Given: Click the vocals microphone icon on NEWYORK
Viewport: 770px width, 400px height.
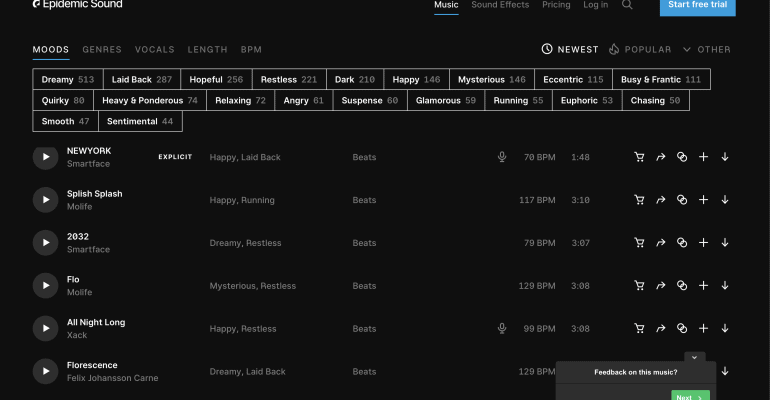Looking at the screenshot, I should [502, 157].
